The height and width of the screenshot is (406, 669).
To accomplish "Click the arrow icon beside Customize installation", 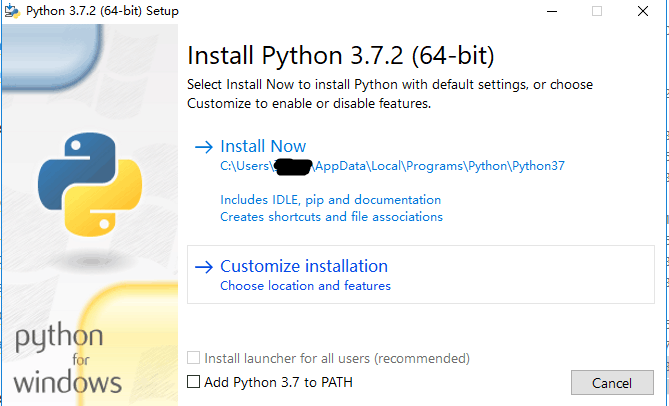I will [x=203, y=266].
